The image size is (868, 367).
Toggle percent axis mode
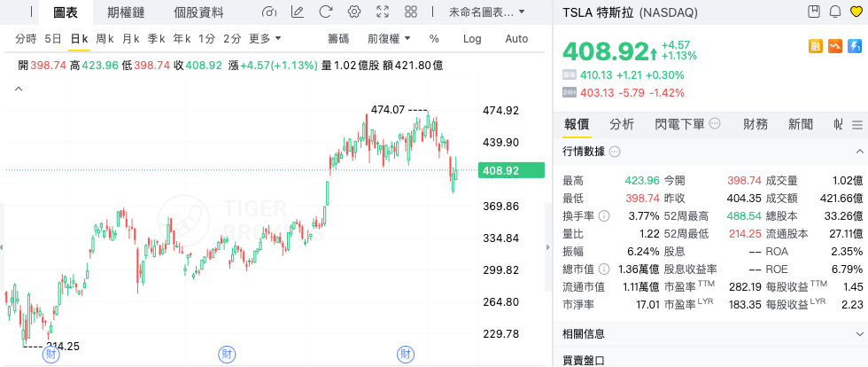click(434, 39)
